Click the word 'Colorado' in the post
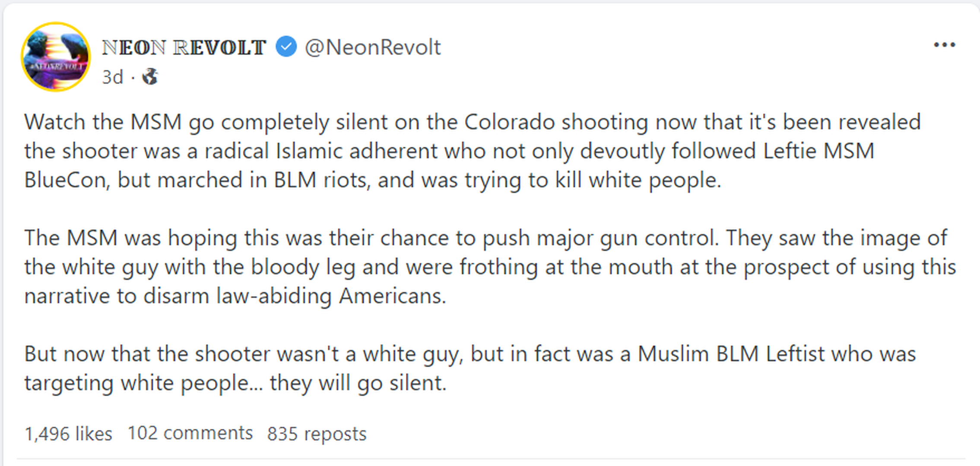The width and height of the screenshot is (980, 466). (x=509, y=122)
